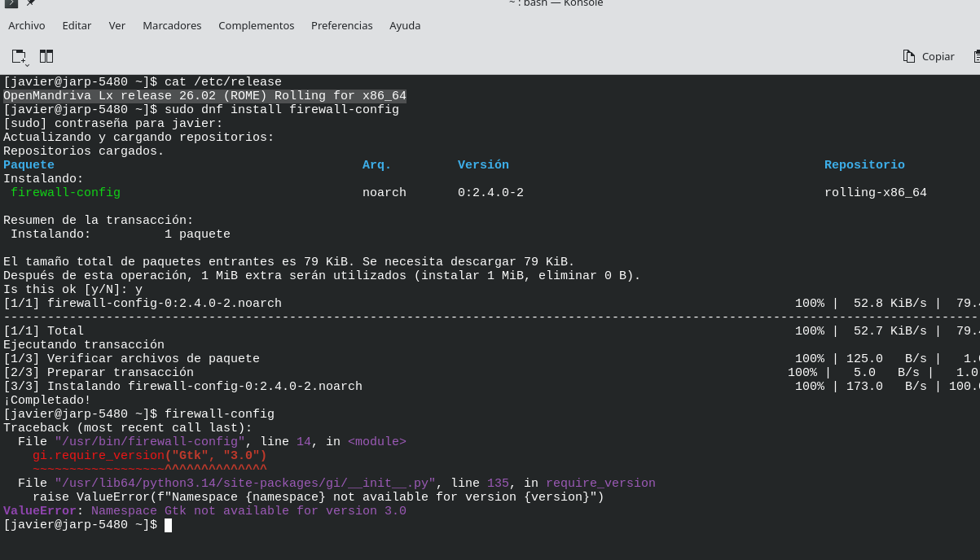The height and width of the screenshot is (560, 980).
Task: Click the Konsole window icon in title bar
Action: [11, 3]
